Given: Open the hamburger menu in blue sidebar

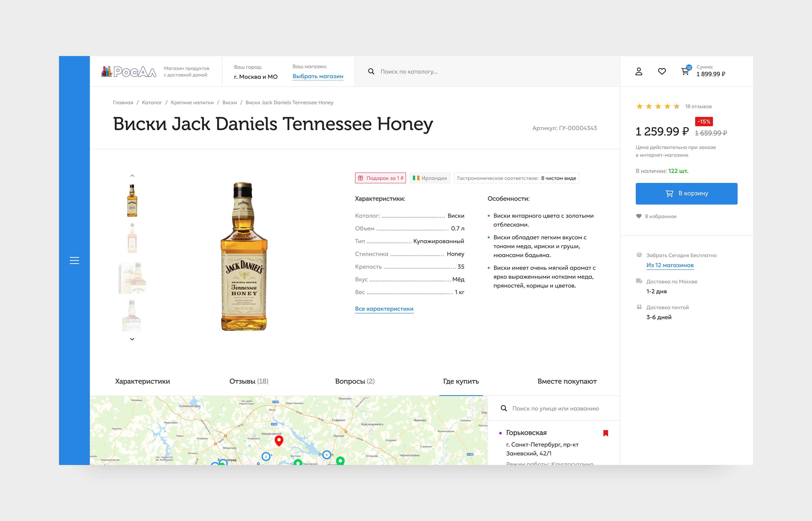Looking at the screenshot, I should (74, 260).
